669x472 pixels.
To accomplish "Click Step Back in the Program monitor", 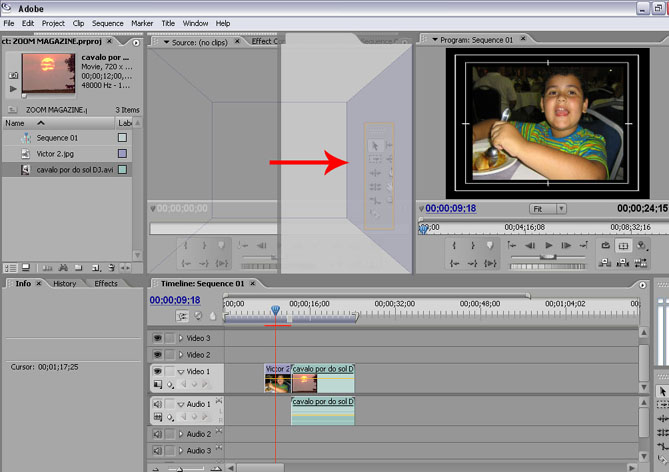I will coord(530,245).
